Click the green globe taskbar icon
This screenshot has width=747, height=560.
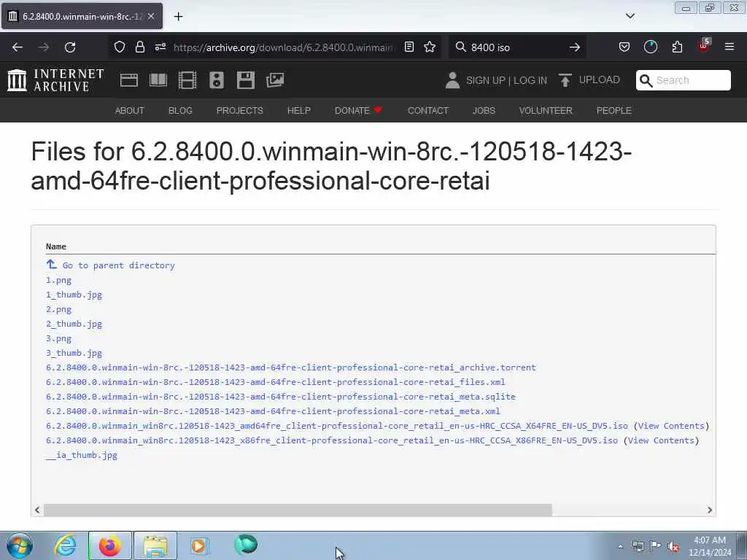tap(246, 545)
